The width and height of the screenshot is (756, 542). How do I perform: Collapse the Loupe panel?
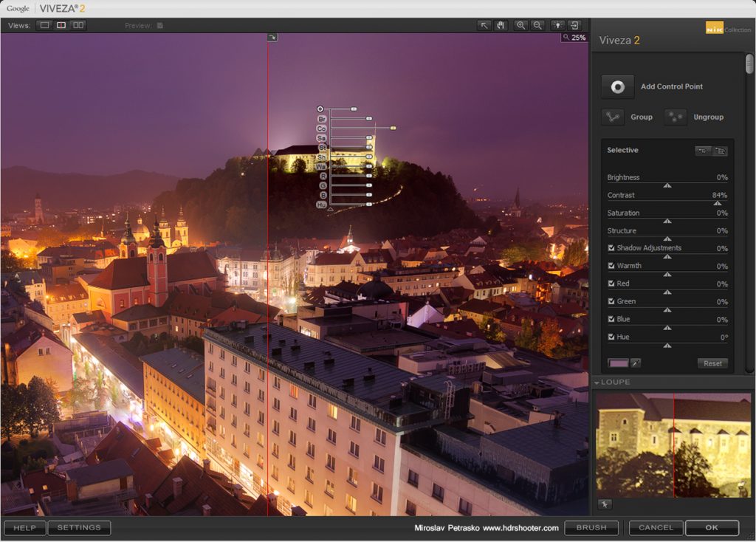[x=597, y=383]
